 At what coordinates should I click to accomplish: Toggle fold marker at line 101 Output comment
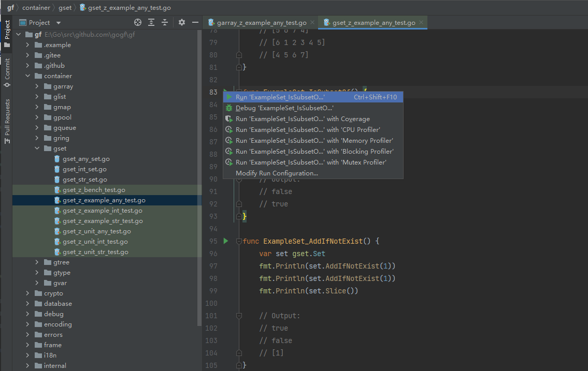click(x=239, y=316)
